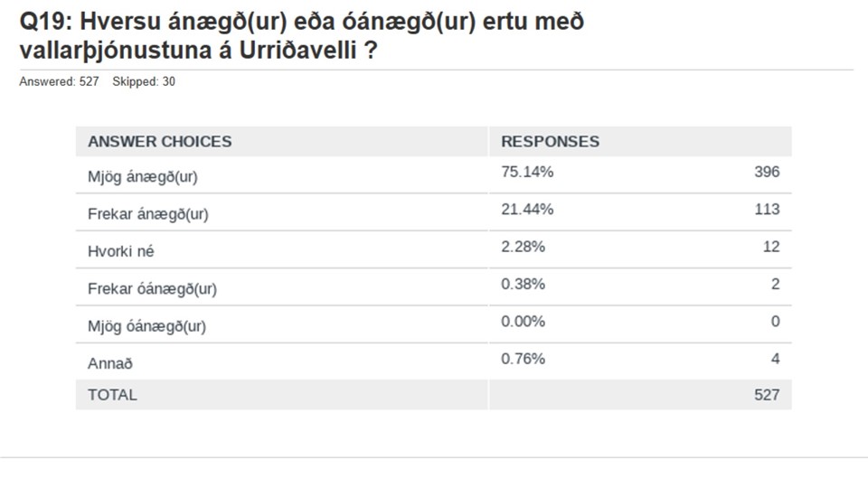Click the TOTAL row label
Screen dimensions: 868x488
[112, 395]
